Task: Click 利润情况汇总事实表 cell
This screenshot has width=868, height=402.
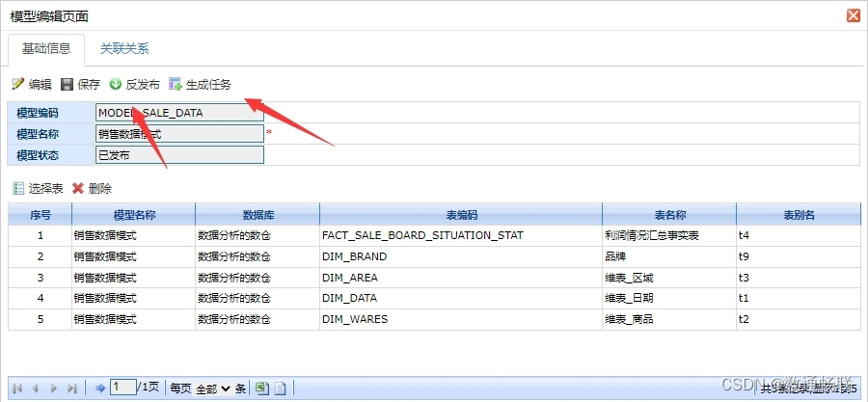Action: (x=669, y=235)
